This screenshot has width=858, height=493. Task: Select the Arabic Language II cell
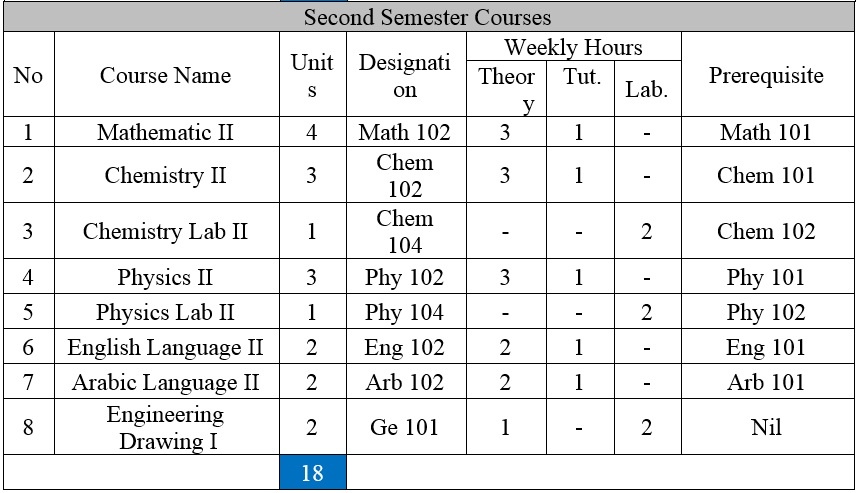[x=167, y=381]
